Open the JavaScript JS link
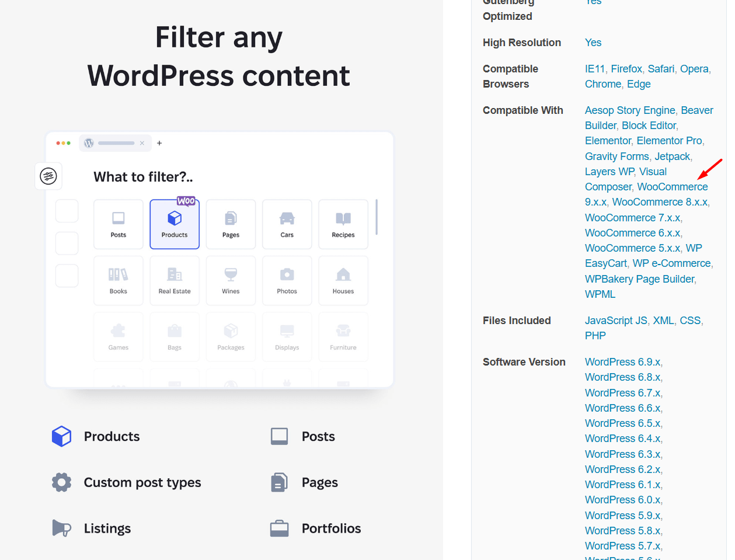735x560 pixels. pyautogui.click(x=616, y=321)
